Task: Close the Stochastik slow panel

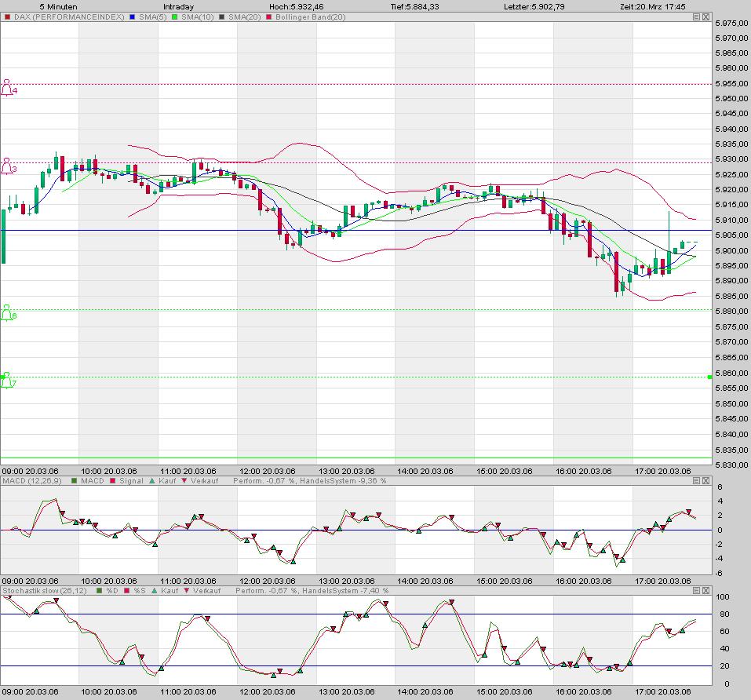Action: point(706,591)
